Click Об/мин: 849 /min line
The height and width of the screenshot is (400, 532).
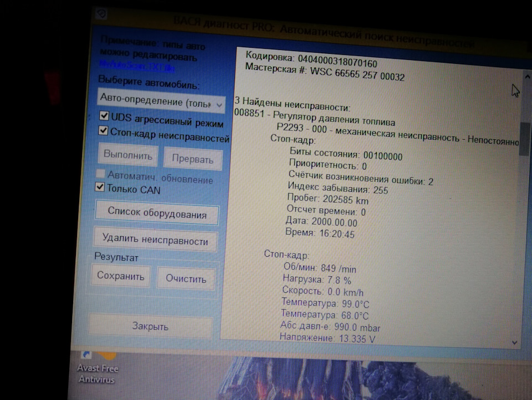pos(320,269)
